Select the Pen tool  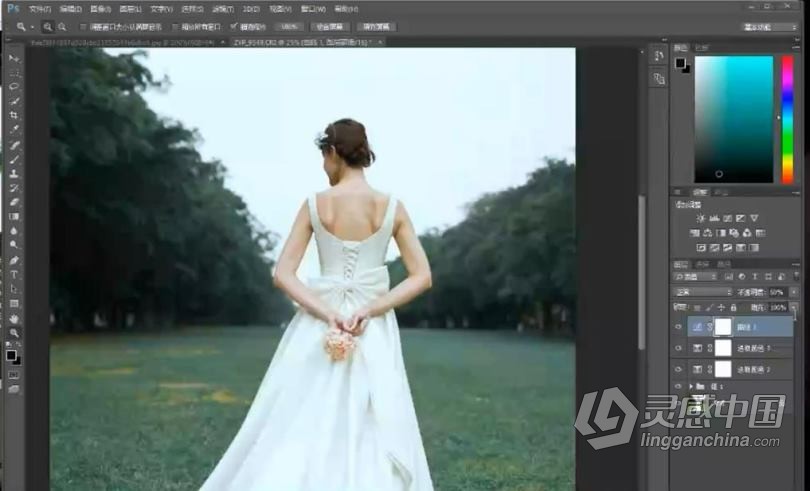point(14,260)
